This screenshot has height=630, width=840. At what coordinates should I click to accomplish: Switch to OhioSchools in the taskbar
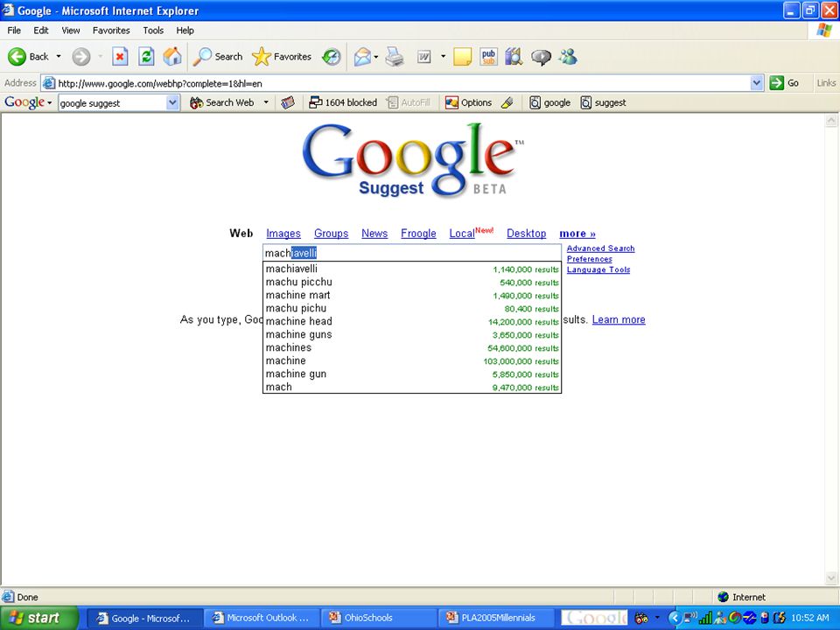(x=378, y=618)
